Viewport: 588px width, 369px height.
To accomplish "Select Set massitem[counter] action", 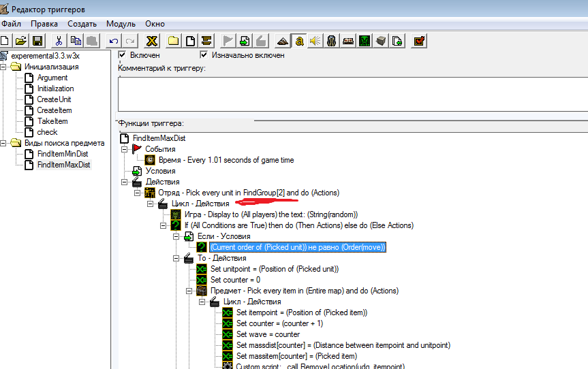I will pyautogui.click(x=296, y=356).
